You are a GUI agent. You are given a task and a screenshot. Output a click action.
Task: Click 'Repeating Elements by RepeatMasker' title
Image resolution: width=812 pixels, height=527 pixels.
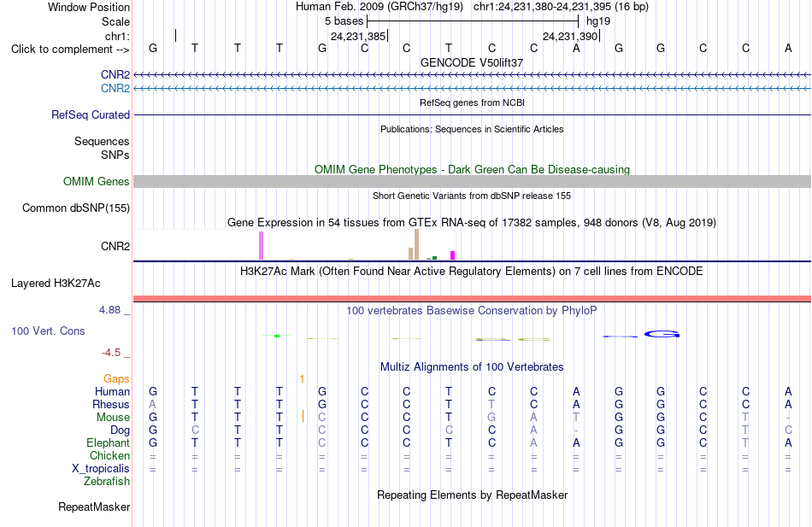click(x=472, y=495)
